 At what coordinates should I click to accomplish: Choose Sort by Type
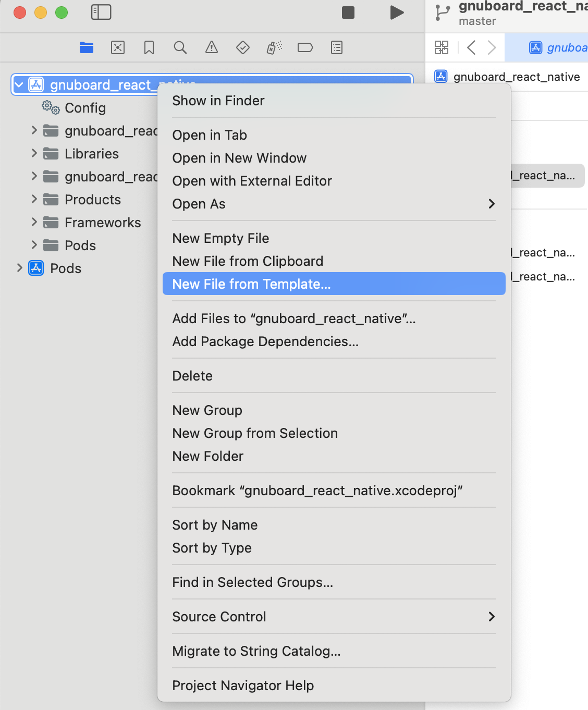point(334,548)
